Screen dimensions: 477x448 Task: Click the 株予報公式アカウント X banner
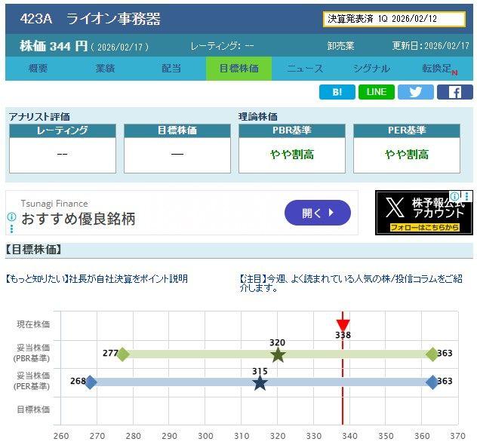[423, 212]
